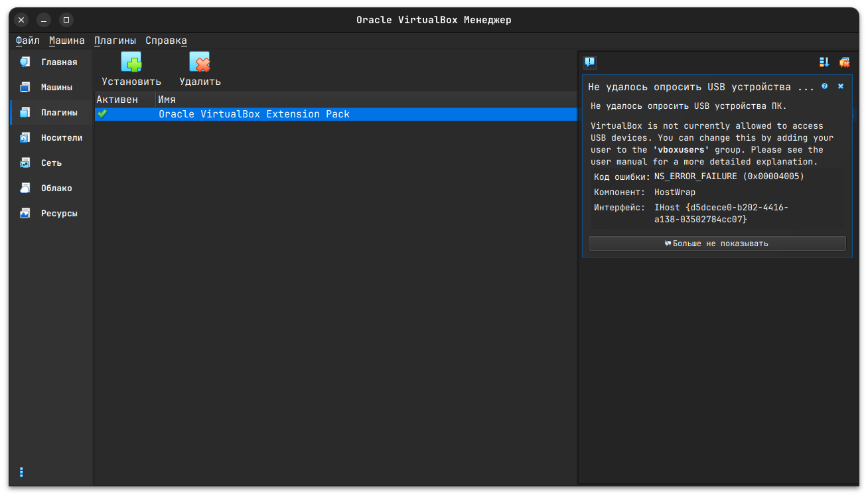Open the Файл menu

coord(28,40)
